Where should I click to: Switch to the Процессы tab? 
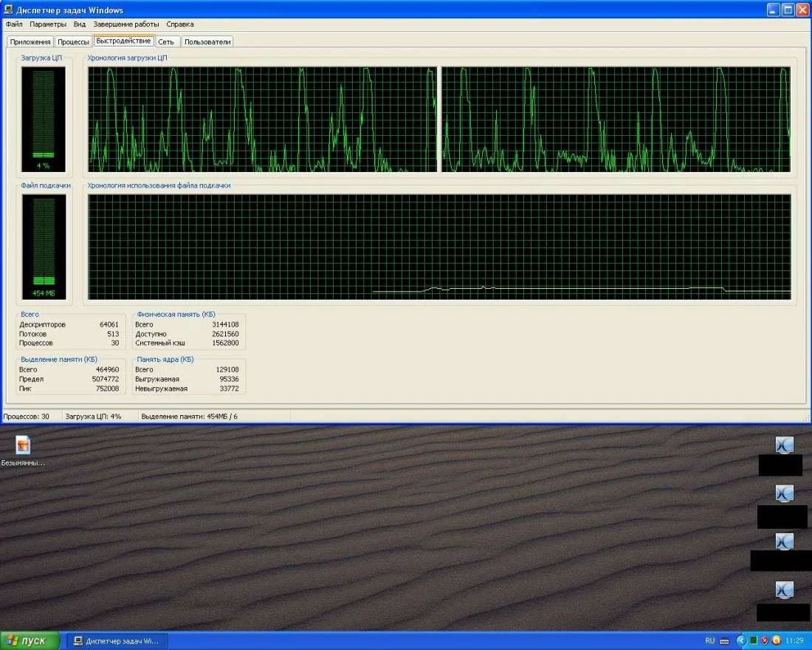[73, 42]
